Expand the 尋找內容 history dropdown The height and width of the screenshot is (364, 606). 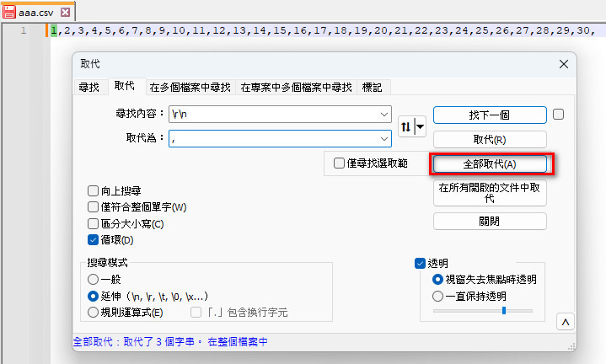tap(383, 115)
